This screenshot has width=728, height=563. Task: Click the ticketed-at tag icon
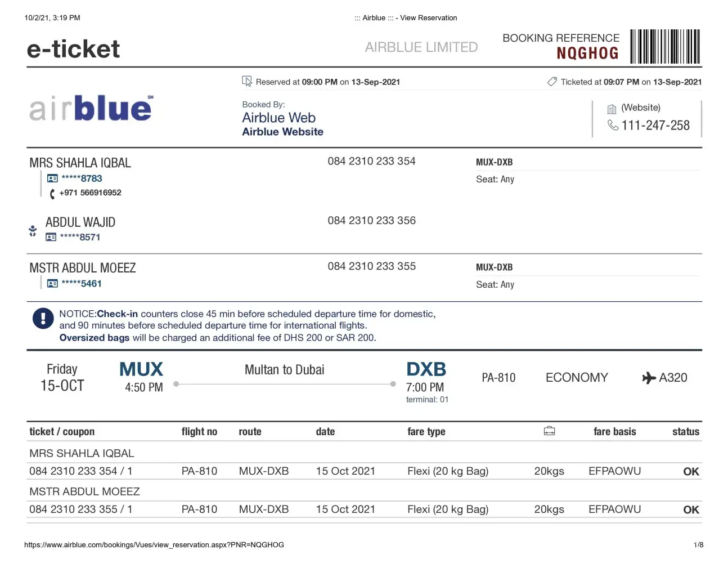tap(552, 82)
